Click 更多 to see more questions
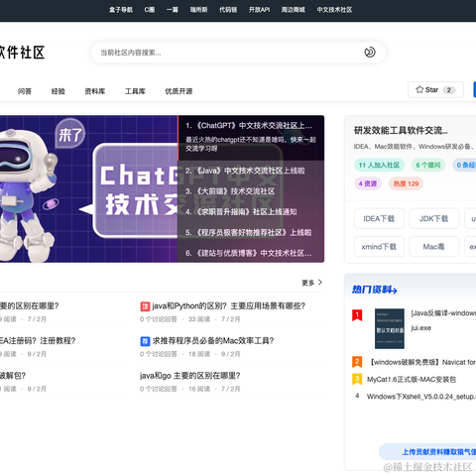476x476 pixels. pos(307,283)
